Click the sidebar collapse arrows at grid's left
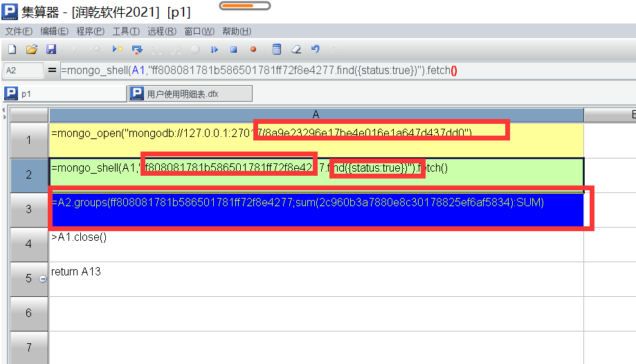Viewport: 636px width, 364px height. (x=4, y=113)
